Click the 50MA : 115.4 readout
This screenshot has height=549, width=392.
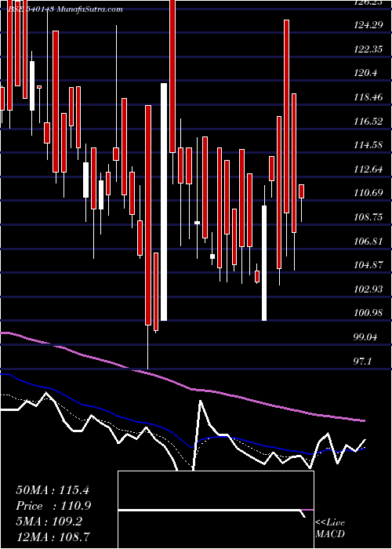coord(53,490)
